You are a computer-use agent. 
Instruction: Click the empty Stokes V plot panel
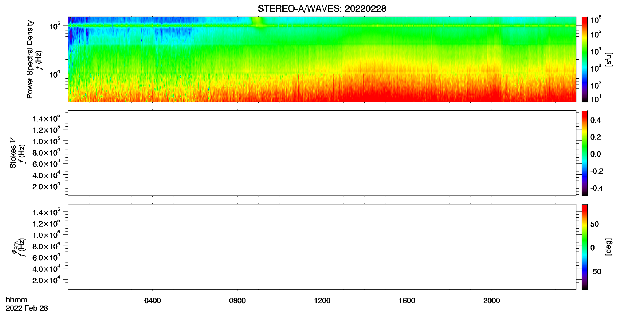point(322,153)
